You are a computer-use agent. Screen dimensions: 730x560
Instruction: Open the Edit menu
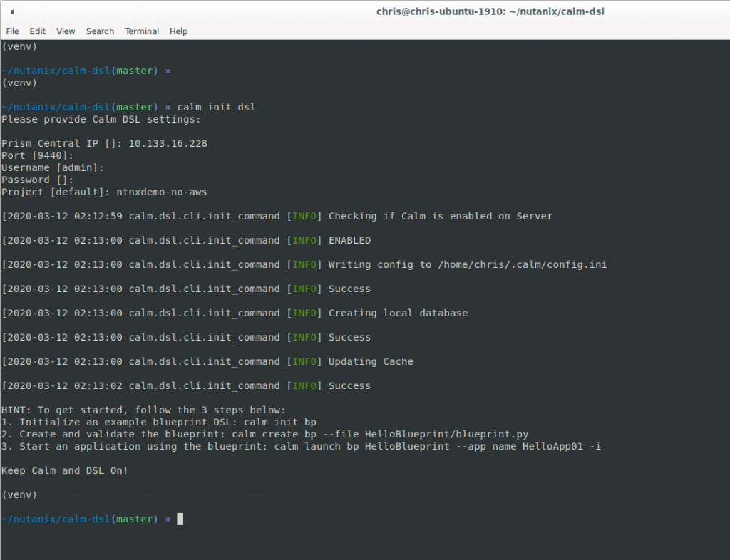pyautogui.click(x=37, y=31)
